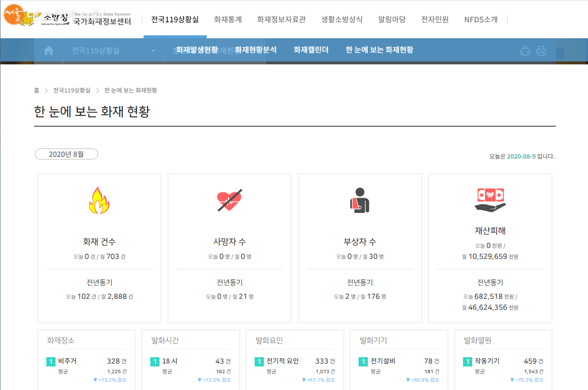This screenshot has height=390, width=588.
Task: Expand the 전국119상황실 dropdown in blue bar
Action: click(153, 51)
